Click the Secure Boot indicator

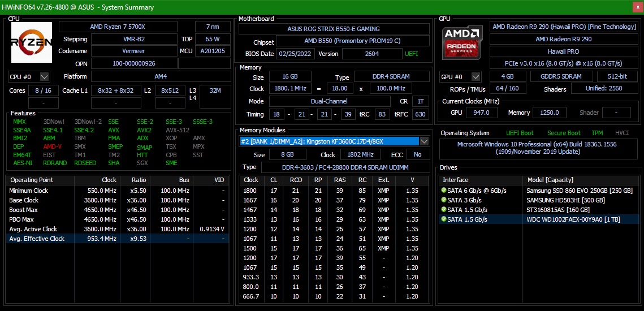pyautogui.click(x=564, y=133)
